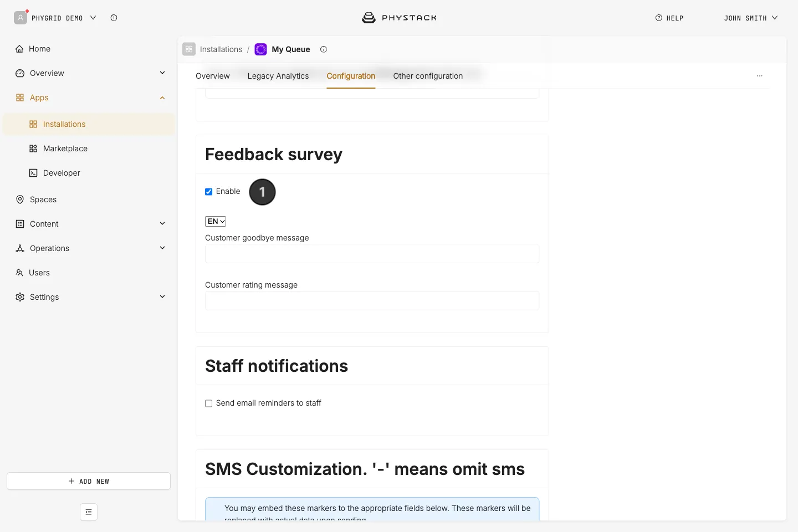Click the Customer goodbye message input field
This screenshot has height=532, width=798.
pos(372,254)
